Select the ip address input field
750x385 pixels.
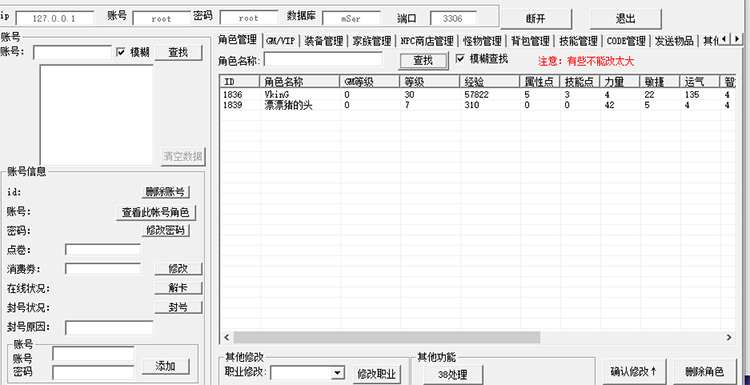[x=55, y=19]
